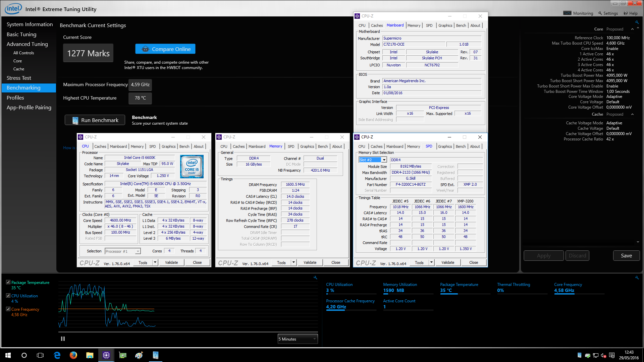
Task: Open network icon in system tray
Action: (596, 355)
